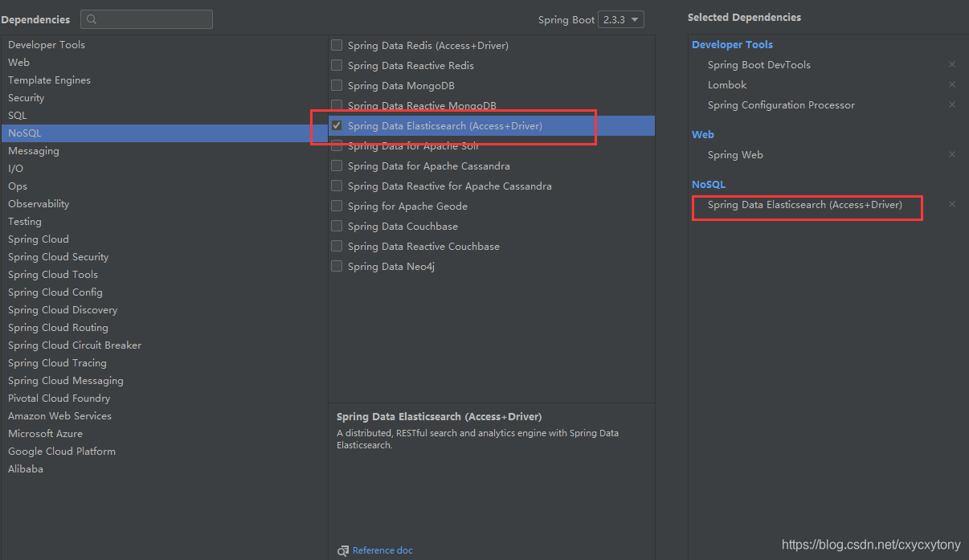
Task: Click Spring Data Elasticsearch in selected list
Action: click(805, 205)
